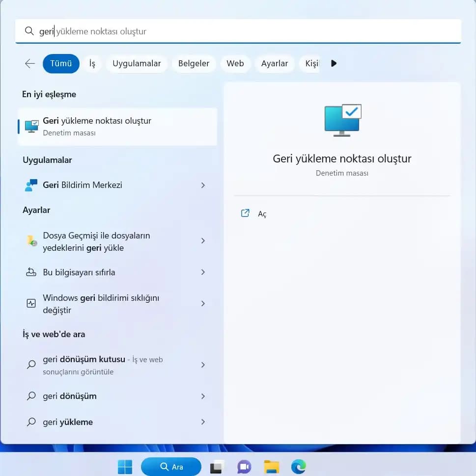Click Aç to open the restore point tool

pyautogui.click(x=262, y=214)
